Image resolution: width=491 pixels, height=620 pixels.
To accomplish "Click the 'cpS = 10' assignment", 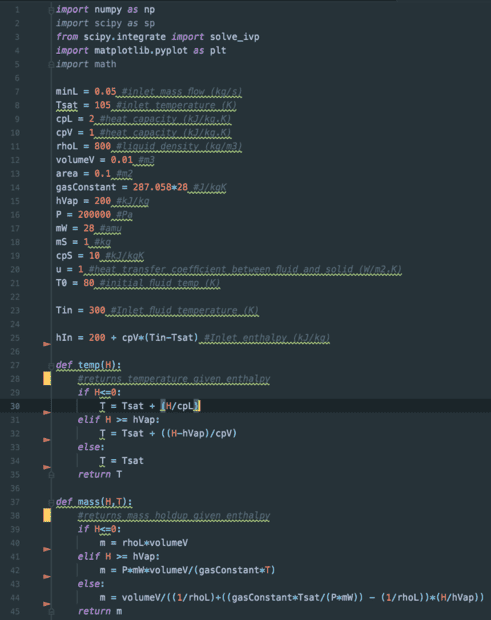I will [x=78, y=256].
